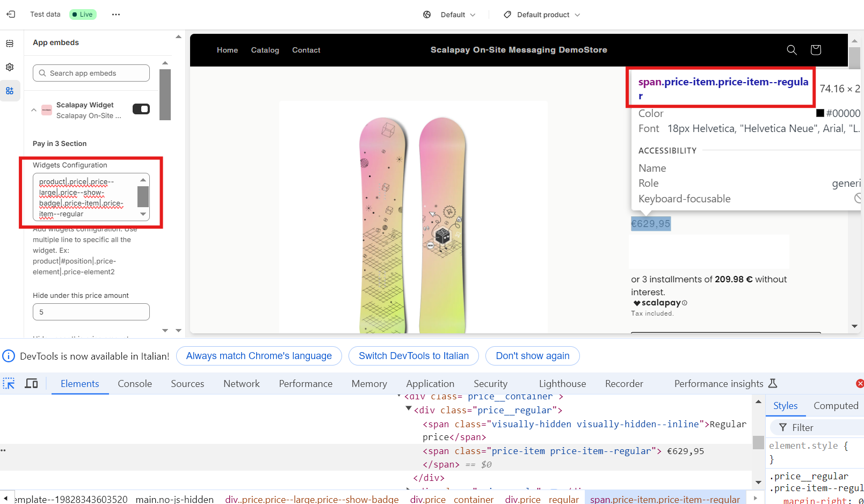This screenshot has height=504, width=864.
Task: Click the span.price-item breadcrumb entry
Action: [x=665, y=499]
